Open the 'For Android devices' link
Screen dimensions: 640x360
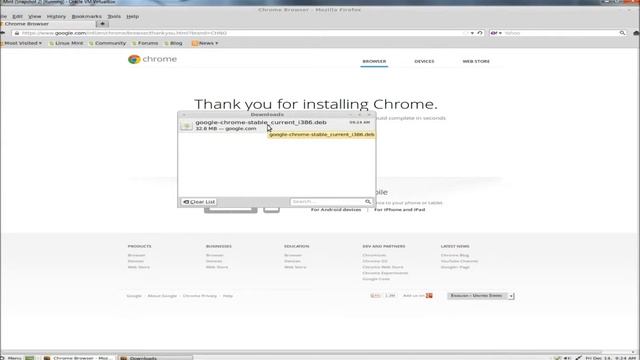(x=336, y=209)
